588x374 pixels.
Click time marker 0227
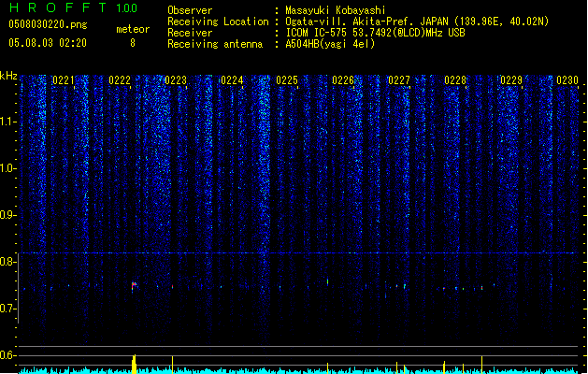(399, 80)
